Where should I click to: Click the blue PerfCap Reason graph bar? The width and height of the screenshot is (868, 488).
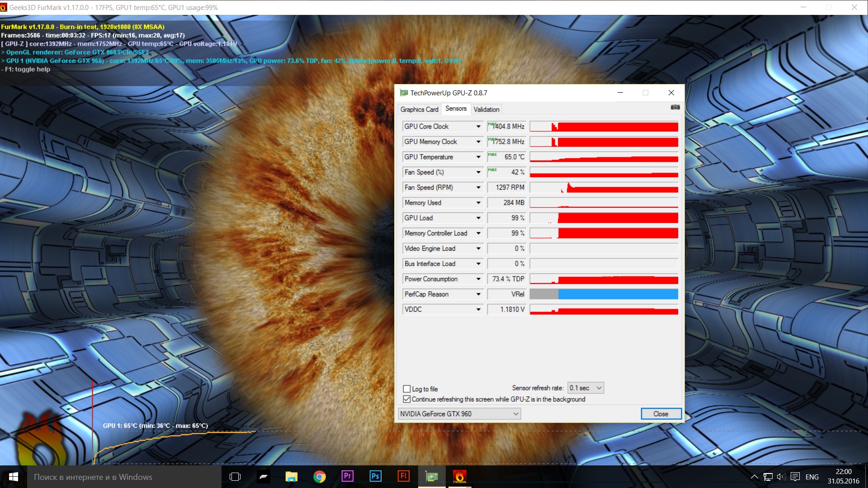[x=618, y=295]
